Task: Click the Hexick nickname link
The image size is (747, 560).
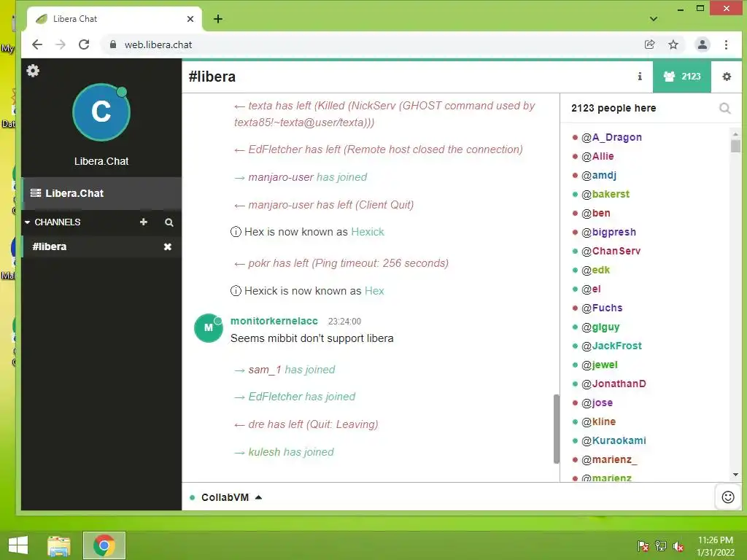Action: [x=368, y=232]
